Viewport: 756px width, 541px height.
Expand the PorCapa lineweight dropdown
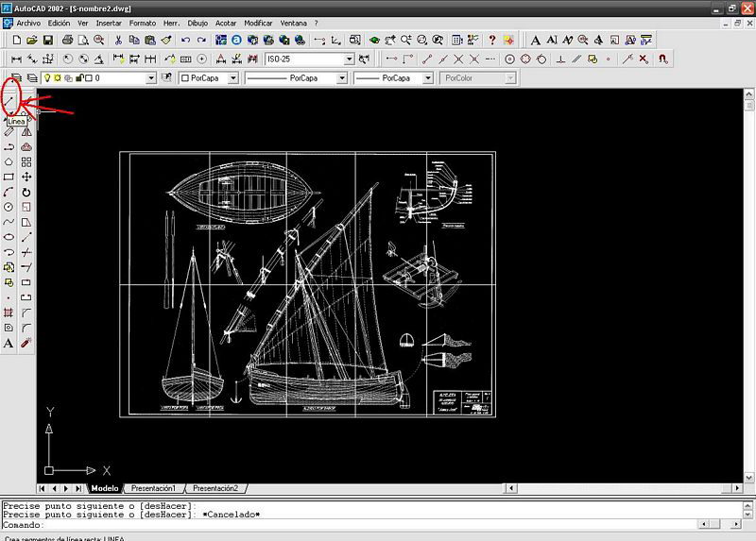click(428, 78)
